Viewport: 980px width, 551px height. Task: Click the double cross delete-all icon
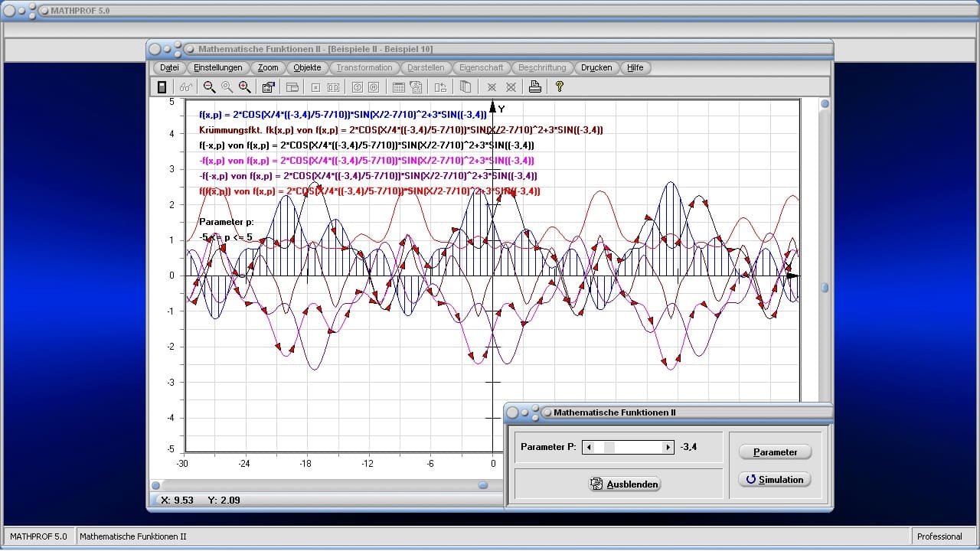[x=511, y=87]
